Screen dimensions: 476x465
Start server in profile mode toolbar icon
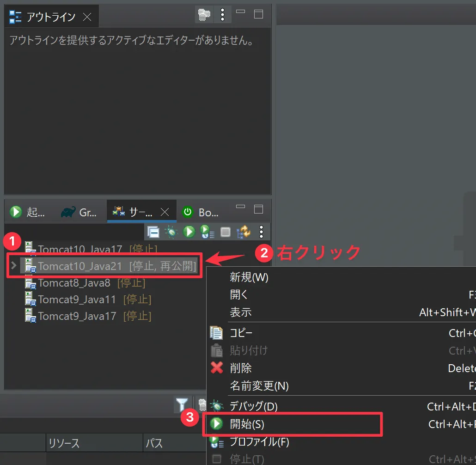tap(207, 232)
